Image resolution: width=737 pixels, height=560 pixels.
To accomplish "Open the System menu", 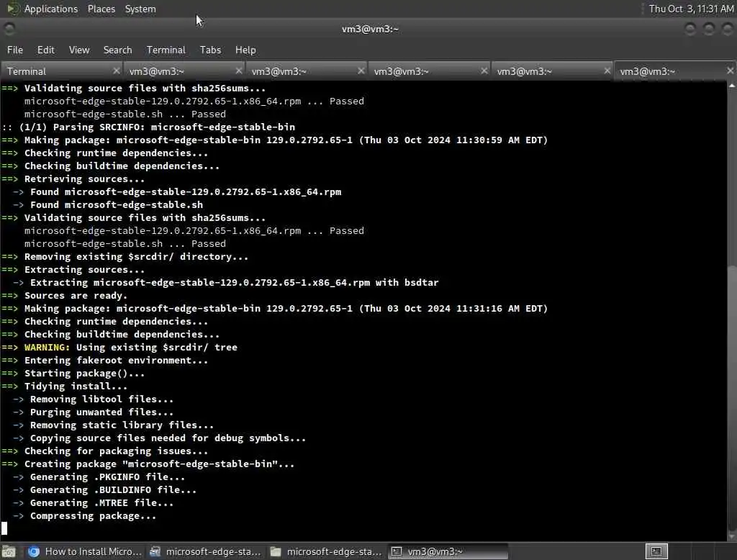I will click(x=140, y=9).
